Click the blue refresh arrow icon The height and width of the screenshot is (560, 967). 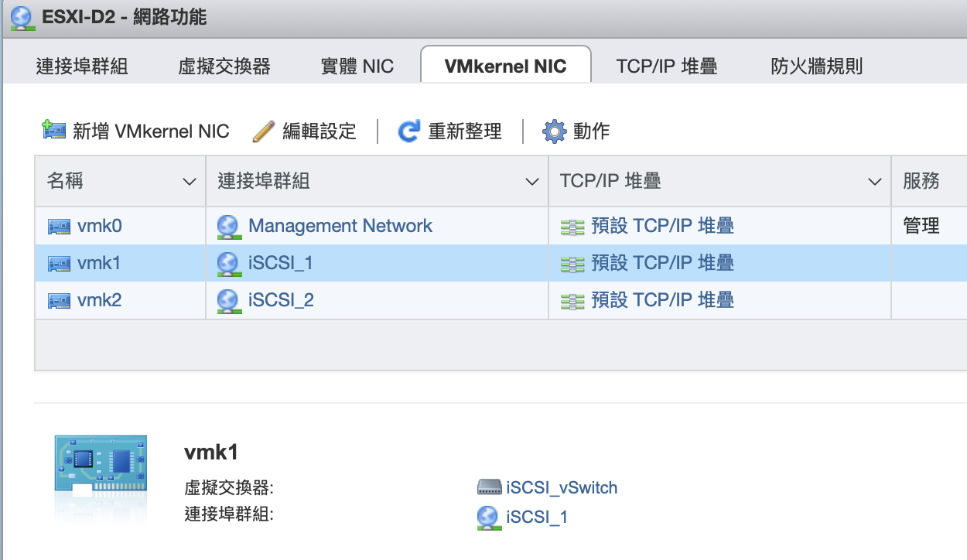(x=408, y=131)
